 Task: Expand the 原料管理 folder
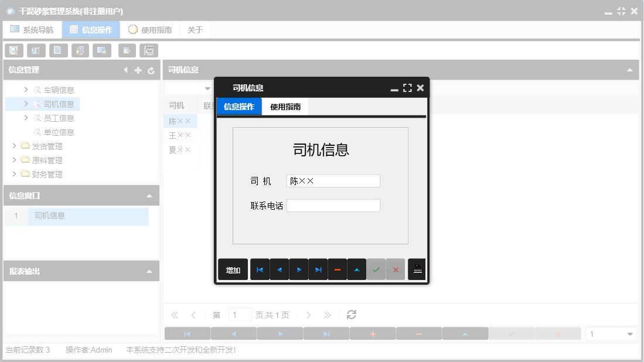[15, 160]
